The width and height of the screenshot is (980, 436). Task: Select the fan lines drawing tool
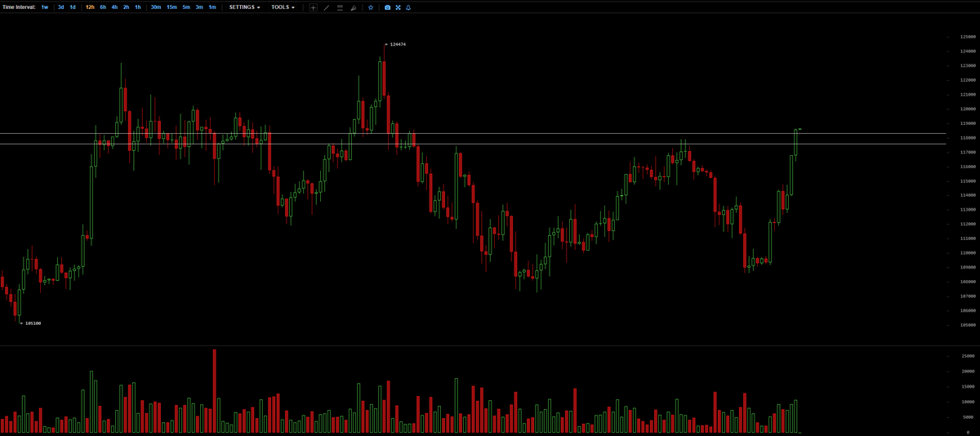(x=353, y=7)
